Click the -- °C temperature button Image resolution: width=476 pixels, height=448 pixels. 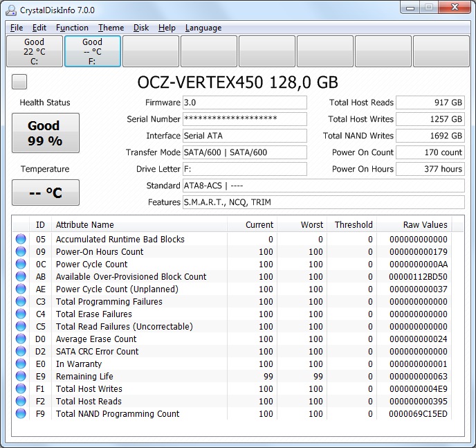coord(46,192)
